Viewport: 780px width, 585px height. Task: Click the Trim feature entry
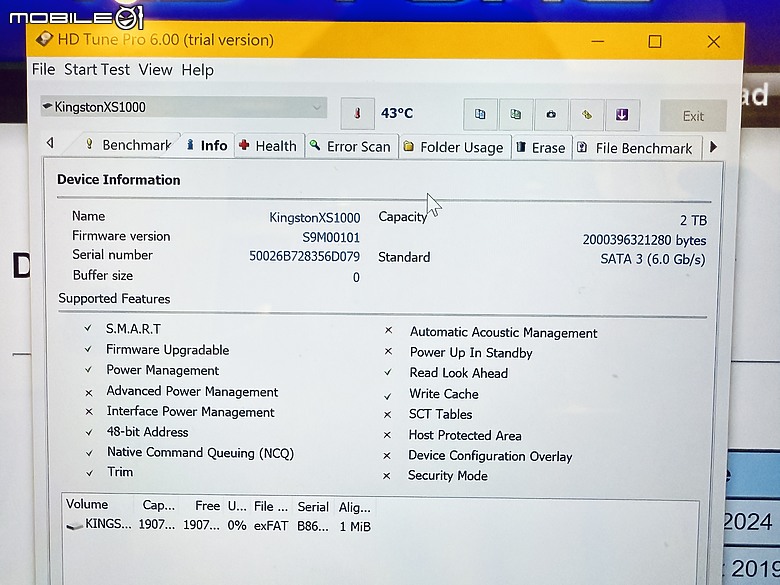pyautogui.click(x=120, y=472)
